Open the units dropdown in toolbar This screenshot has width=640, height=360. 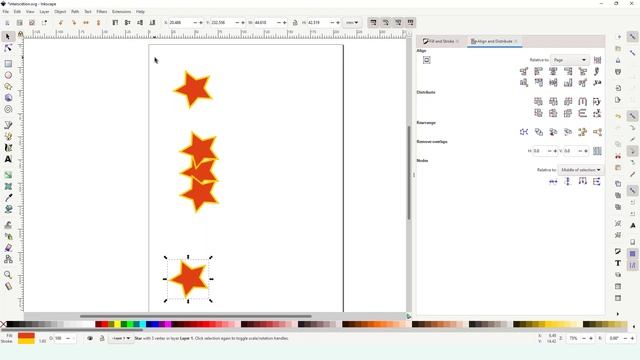coord(352,23)
